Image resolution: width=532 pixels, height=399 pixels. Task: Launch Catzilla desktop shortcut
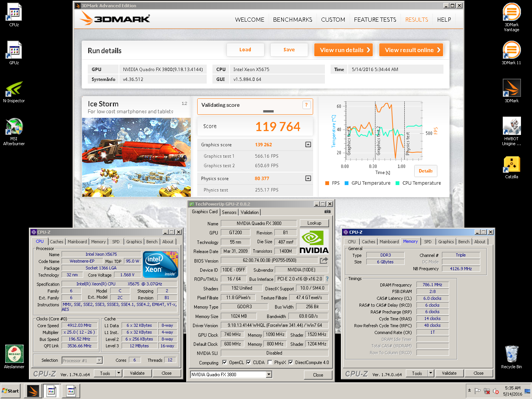click(x=511, y=167)
